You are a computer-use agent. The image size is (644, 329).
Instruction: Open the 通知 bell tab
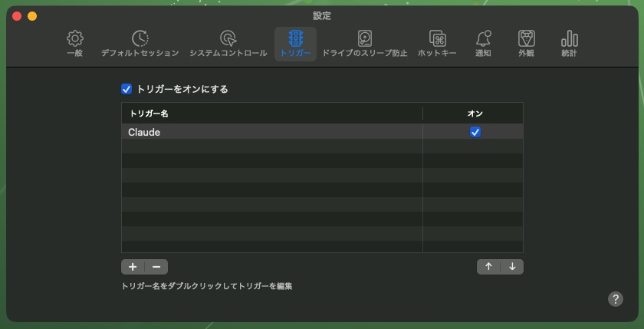(x=484, y=44)
